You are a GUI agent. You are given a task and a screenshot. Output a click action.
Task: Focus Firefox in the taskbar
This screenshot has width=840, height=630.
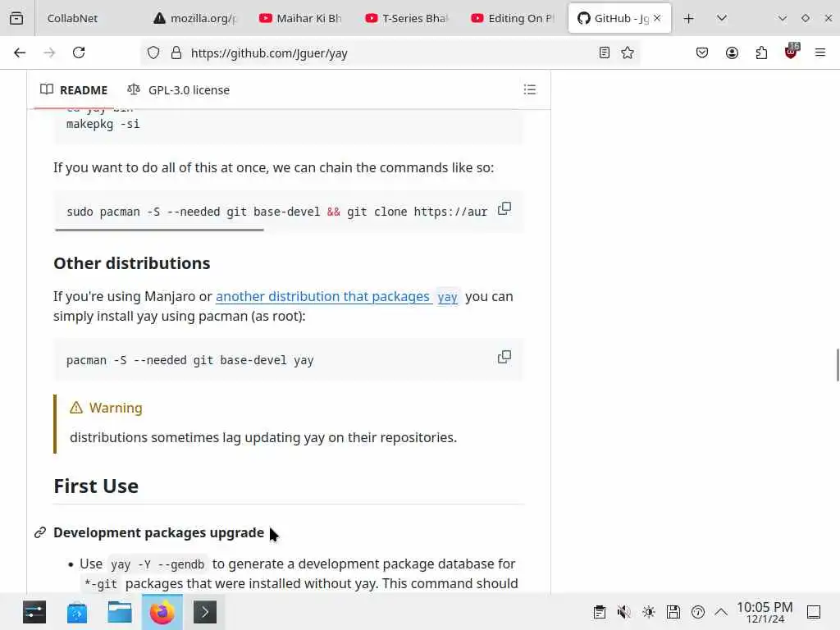162,612
